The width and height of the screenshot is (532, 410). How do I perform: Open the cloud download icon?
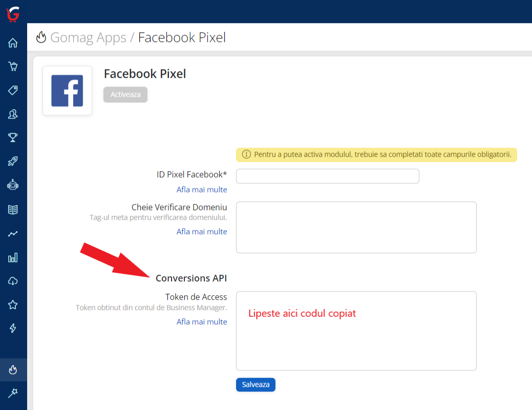(x=13, y=280)
